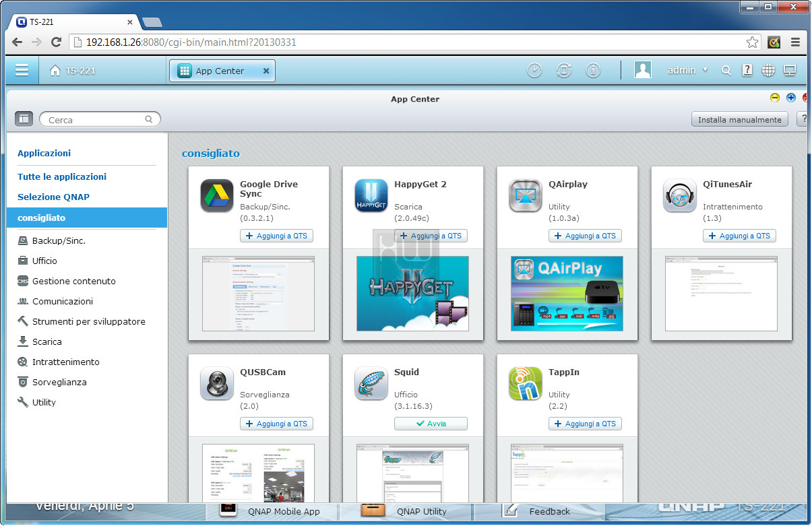
Task: Close the App Center taskbar tab
Action: click(x=266, y=71)
